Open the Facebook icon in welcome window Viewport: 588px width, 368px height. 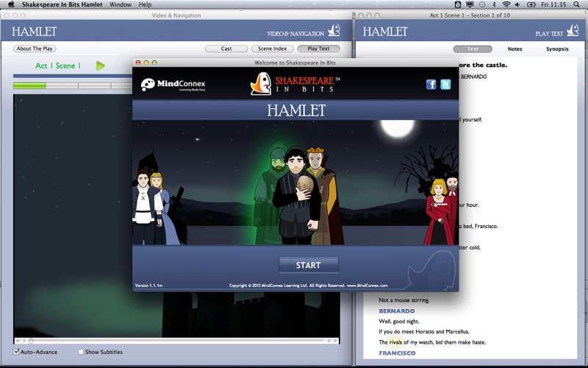point(431,85)
